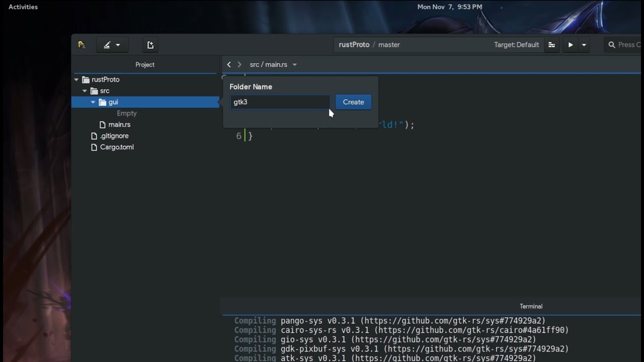This screenshot has height=362, width=644.
Task: Run the project with the play button
Action: pyautogui.click(x=571, y=45)
